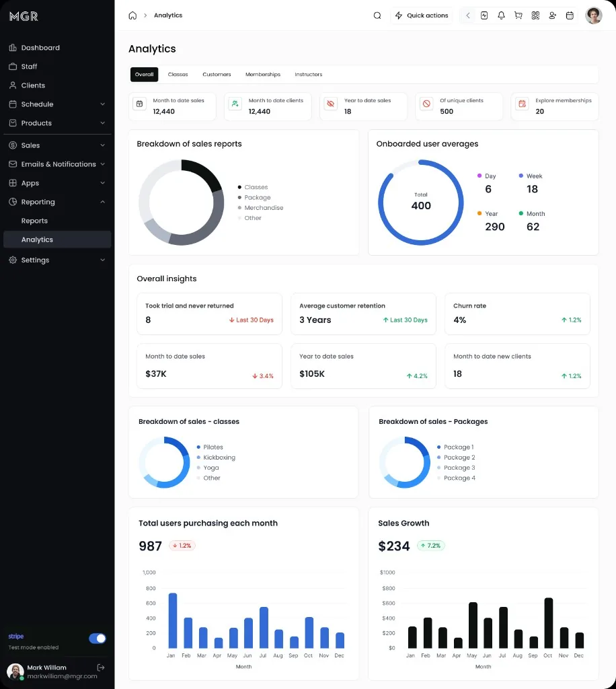Click the back chevron in top toolbar
This screenshot has width=616, height=689.
(x=468, y=15)
